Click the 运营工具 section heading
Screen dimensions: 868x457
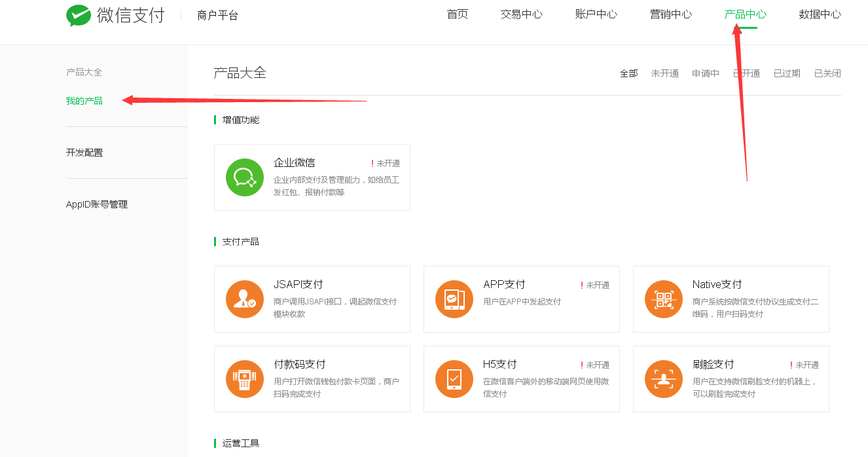241,443
